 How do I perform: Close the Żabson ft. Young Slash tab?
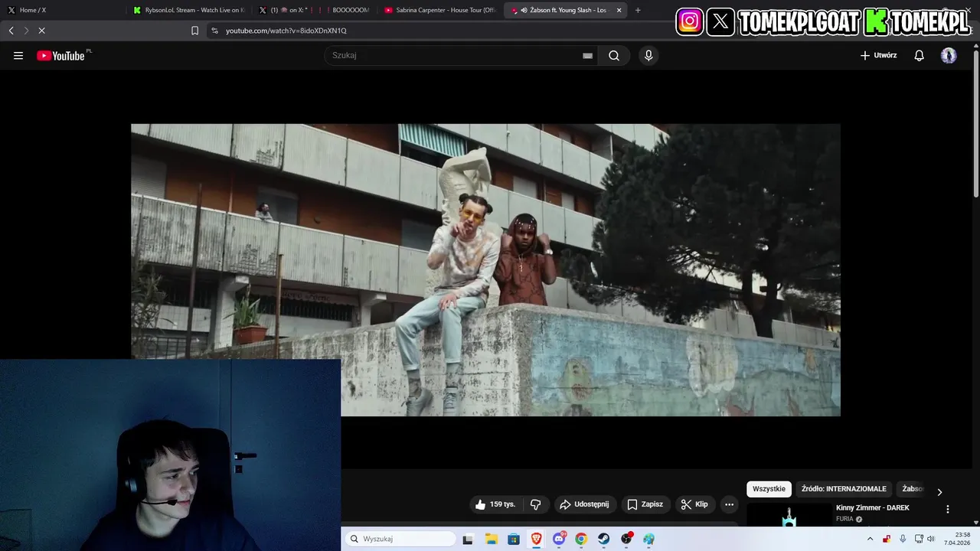click(619, 10)
